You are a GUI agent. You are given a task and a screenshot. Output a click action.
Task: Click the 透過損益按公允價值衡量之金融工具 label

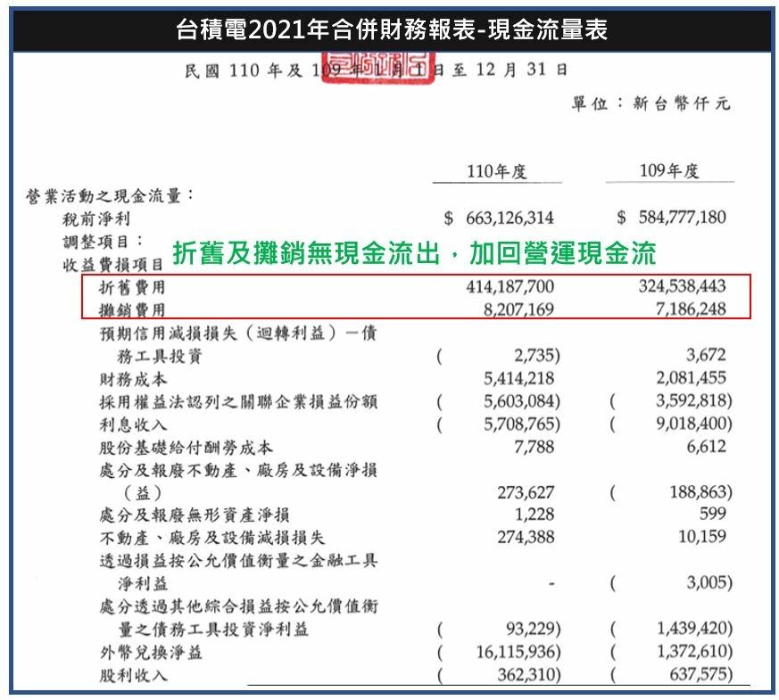tap(238, 561)
